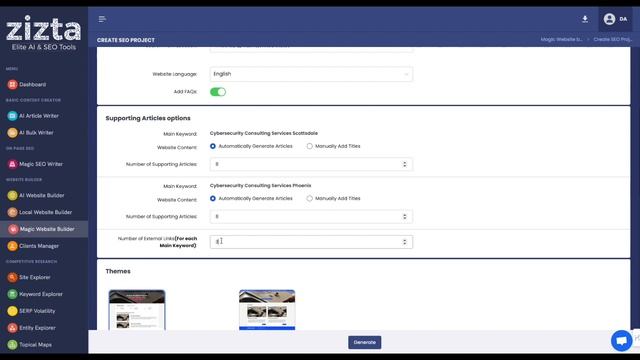The width and height of the screenshot is (640, 360).
Task: Open the Dashboard sidebar icon
Action: click(12, 84)
